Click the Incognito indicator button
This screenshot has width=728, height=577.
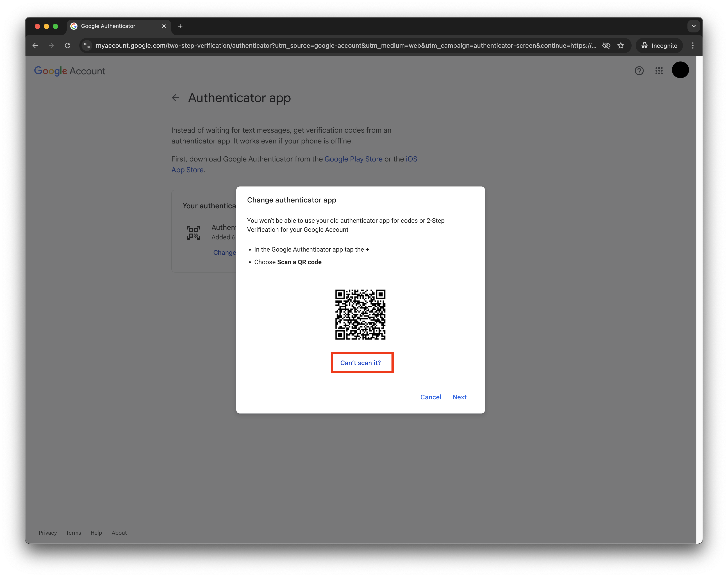click(x=659, y=45)
